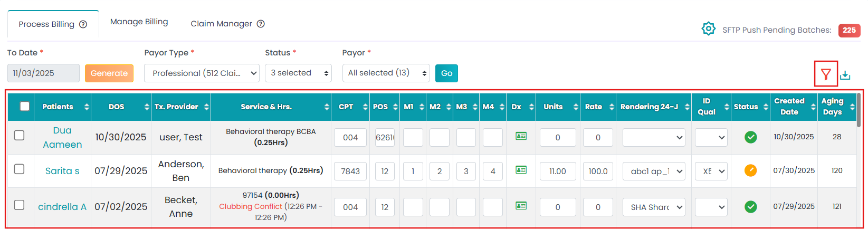
Task: Check the row checkbox for Sarita s
Action: pos(19,169)
